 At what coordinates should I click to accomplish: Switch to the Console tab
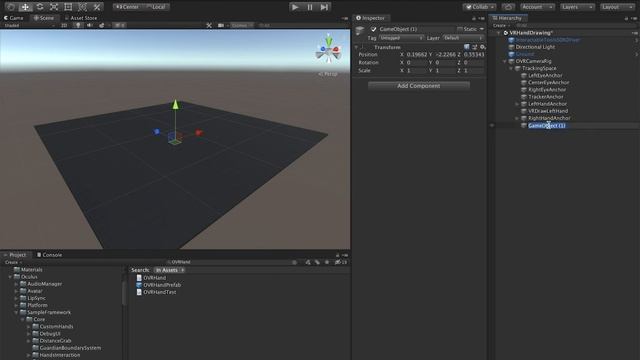[49, 255]
